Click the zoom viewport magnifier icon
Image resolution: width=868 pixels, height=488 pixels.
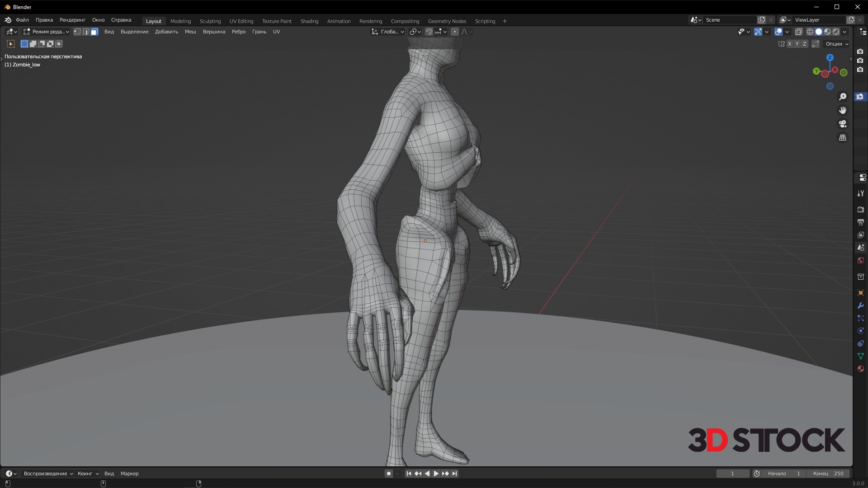point(843,97)
